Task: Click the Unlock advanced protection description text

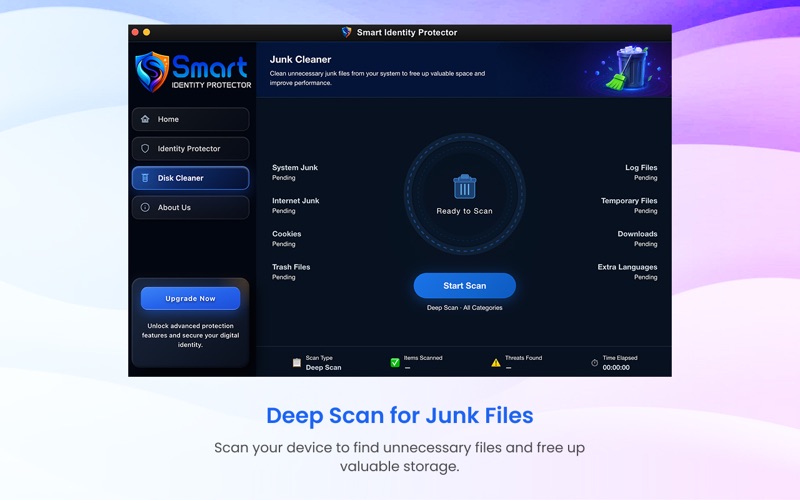Action: pyautogui.click(x=190, y=335)
